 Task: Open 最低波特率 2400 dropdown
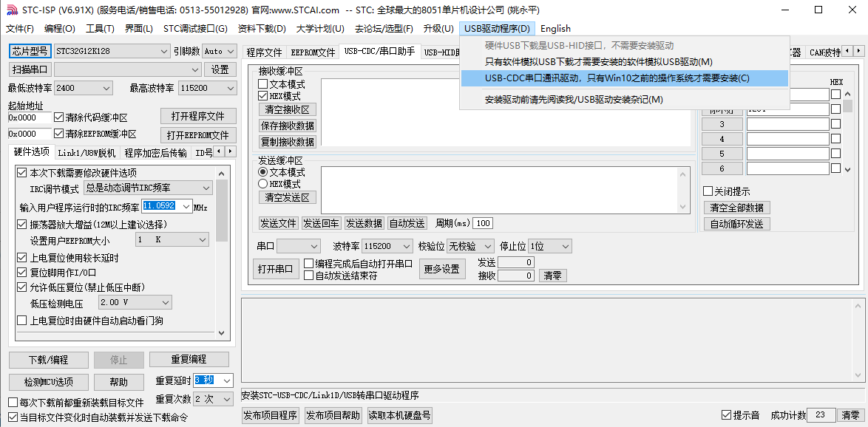click(x=83, y=88)
